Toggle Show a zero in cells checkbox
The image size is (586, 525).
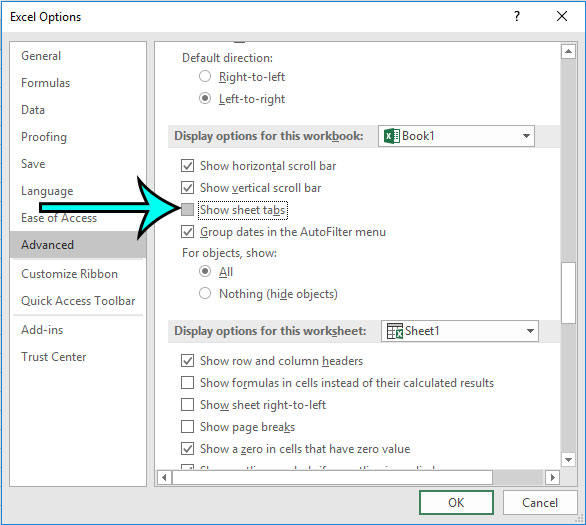187,448
